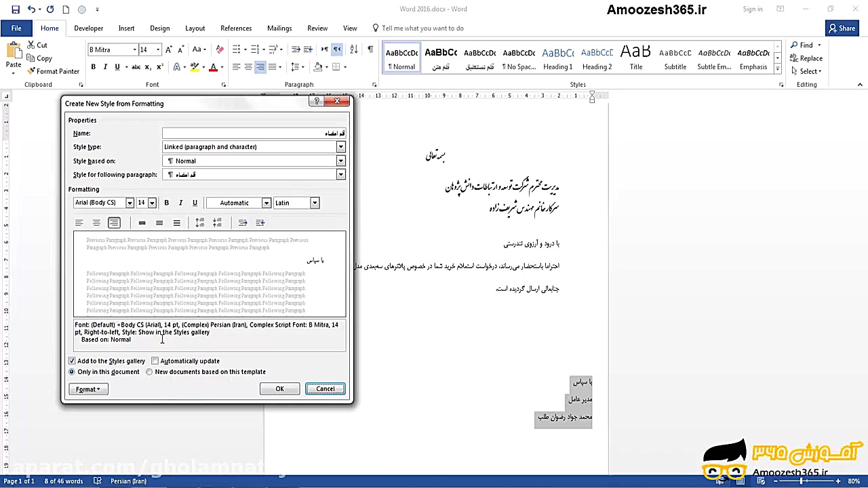The width and height of the screenshot is (868, 488).
Task: Open the Format menu in the dialog
Action: [x=87, y=389]
